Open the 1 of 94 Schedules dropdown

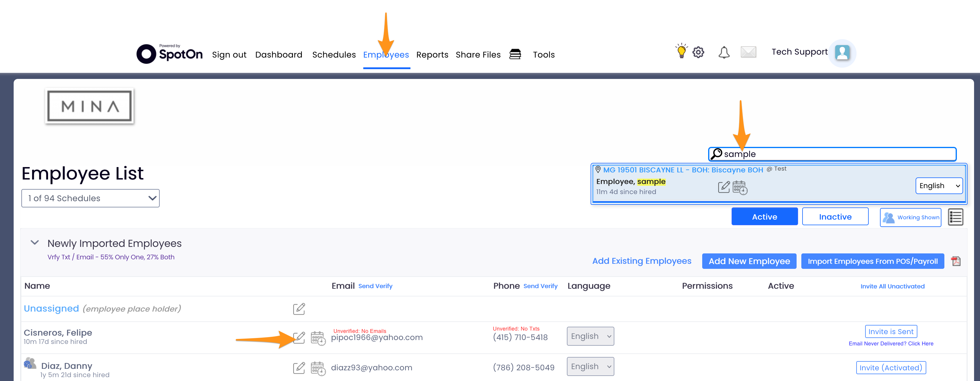91,198
